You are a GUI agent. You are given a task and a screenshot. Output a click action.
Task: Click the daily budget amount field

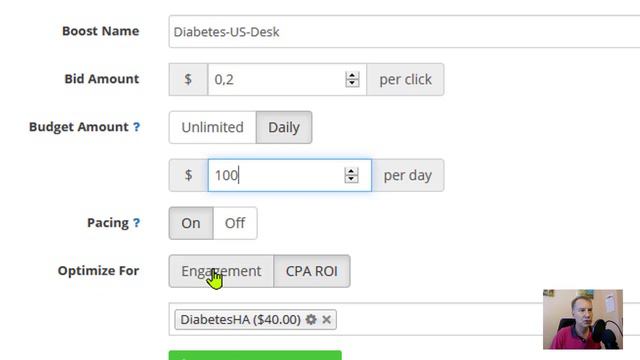pyautogui.click(x=278, y=176)
